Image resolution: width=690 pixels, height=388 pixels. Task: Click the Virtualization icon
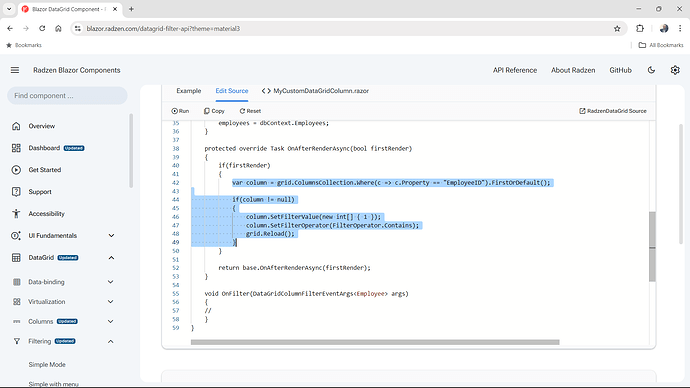[x=17, y=302]
